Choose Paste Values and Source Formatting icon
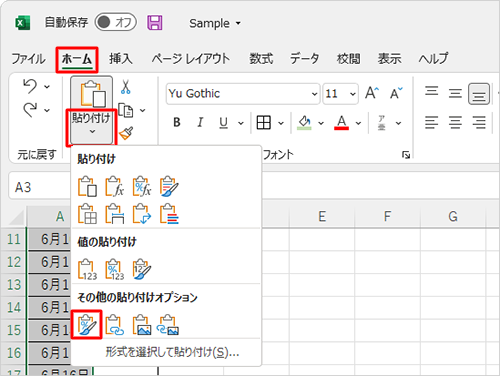500x376 pixels. (142, 269)
